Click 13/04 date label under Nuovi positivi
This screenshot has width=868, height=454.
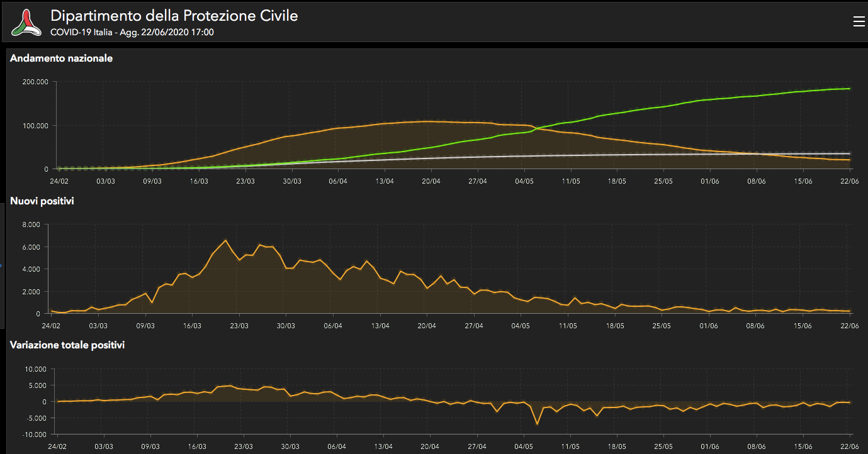pos(380,326)
